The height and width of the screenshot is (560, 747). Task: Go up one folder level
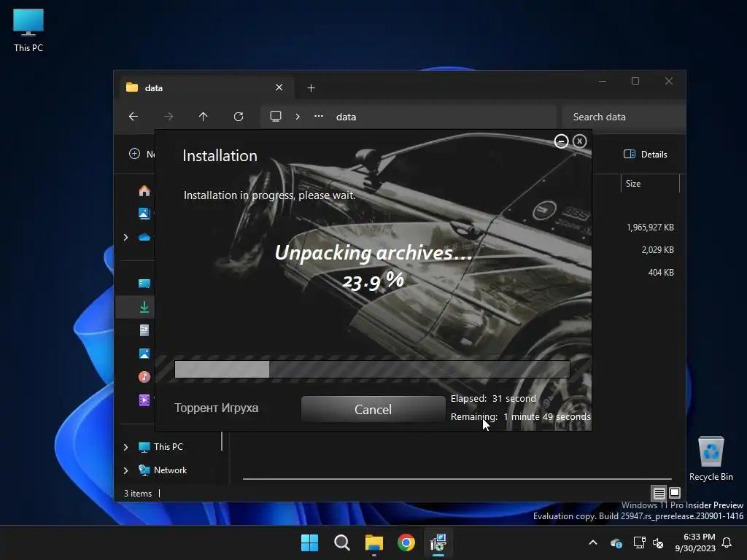click(204, 117)
